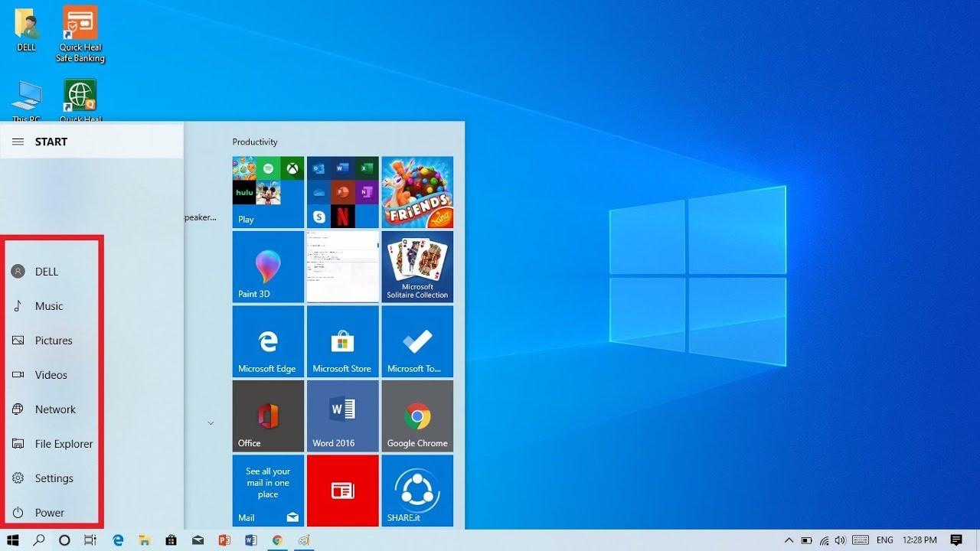Open Network from the Start sidebar
980x551 pixels.
click(x=54, y=409)
